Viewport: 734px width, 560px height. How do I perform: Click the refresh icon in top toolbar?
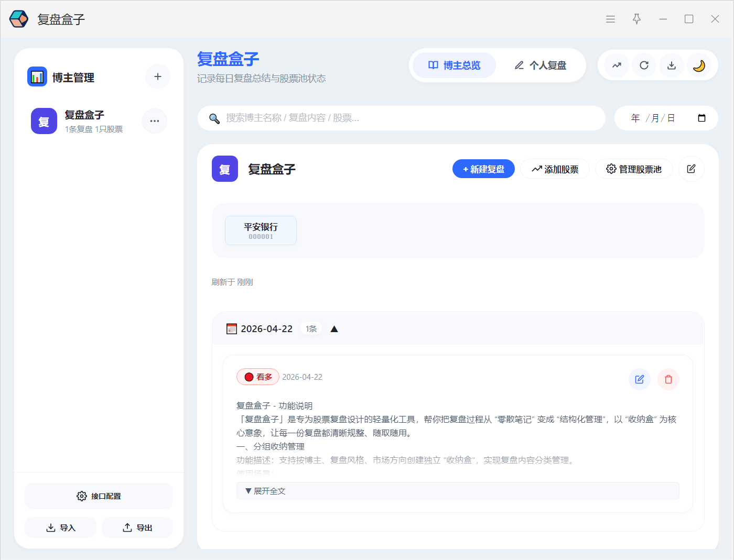tap(644, 65)
